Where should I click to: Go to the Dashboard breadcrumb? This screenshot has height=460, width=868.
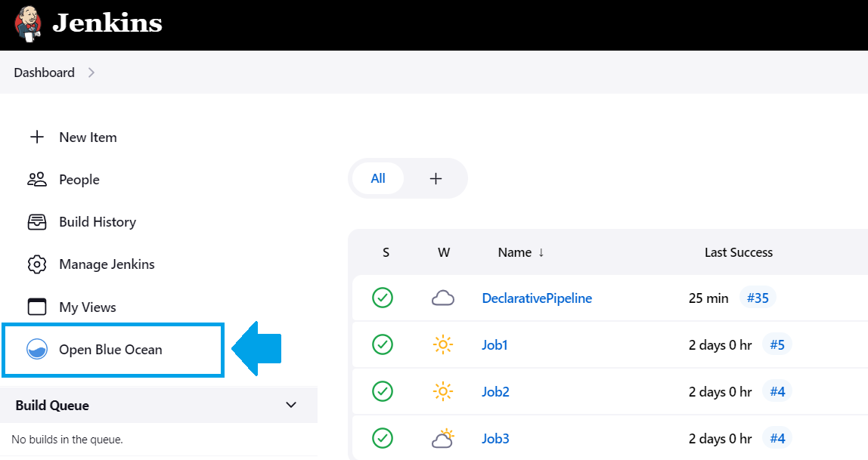click(x=45, y=73)
